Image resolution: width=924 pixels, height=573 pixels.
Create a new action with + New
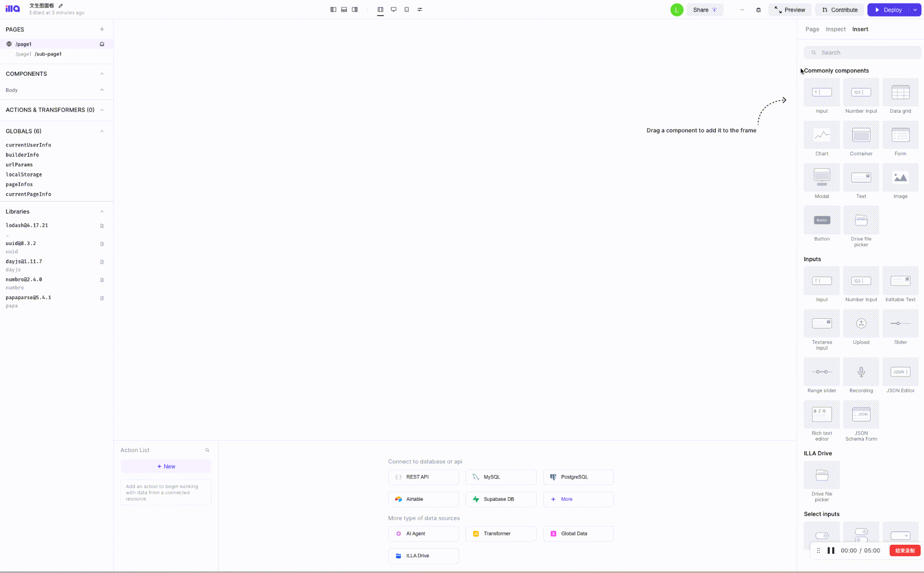pyautogui.click(x=166, y=466)
